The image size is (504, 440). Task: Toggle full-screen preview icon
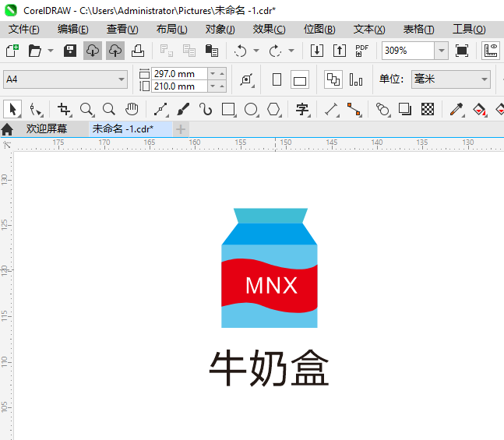[462, 51]
